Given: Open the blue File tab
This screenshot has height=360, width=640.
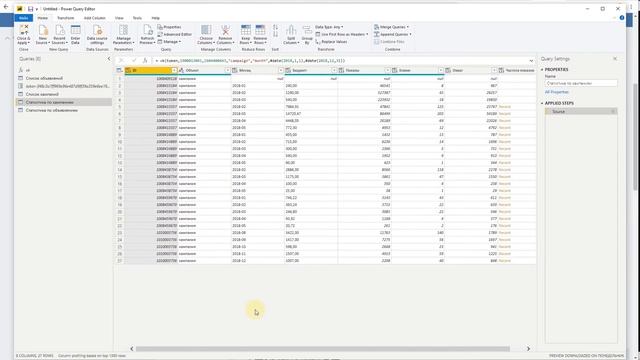Looking at the screenshot, I should [x=23, y=18].
